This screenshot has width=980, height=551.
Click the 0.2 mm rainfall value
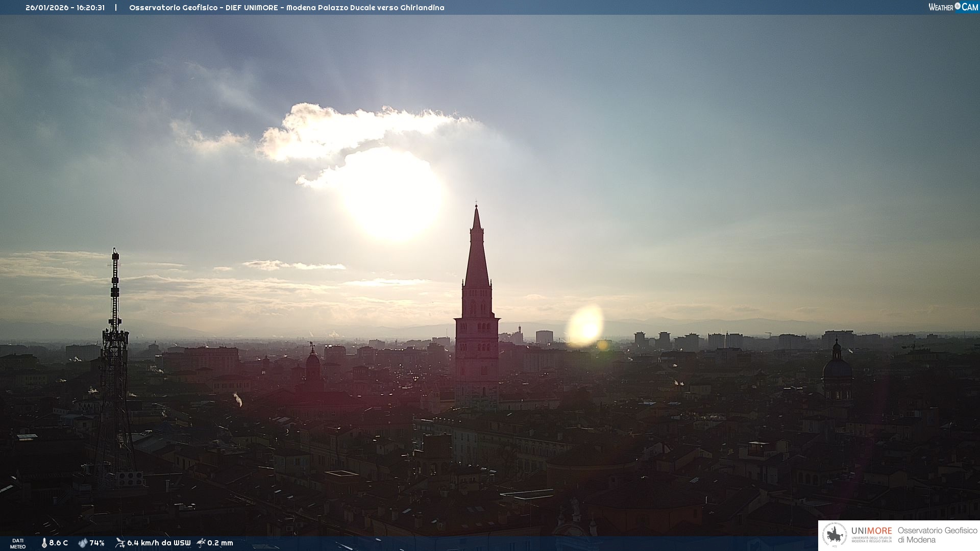point(220,543)
